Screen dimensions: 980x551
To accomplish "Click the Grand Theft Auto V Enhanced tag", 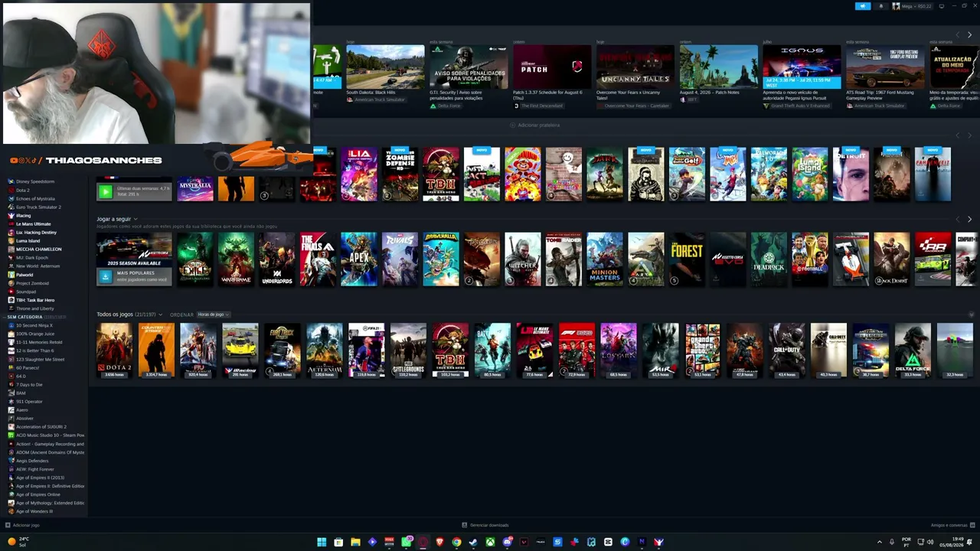I will 799,106.
